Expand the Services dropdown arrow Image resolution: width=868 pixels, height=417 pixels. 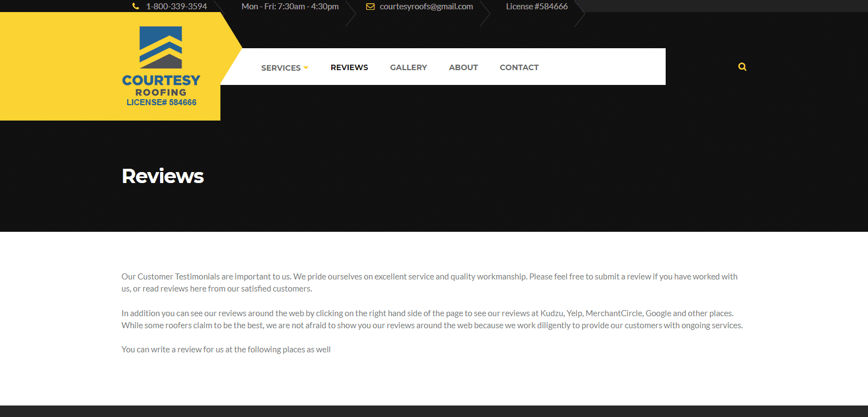pos(306,68)
